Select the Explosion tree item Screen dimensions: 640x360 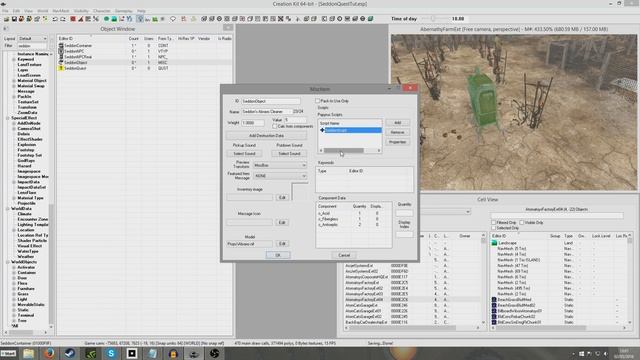coord(27,144)
